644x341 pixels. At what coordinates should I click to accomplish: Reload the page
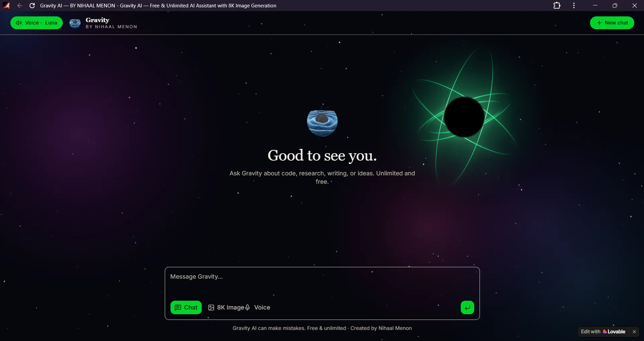tap(32, 6)
